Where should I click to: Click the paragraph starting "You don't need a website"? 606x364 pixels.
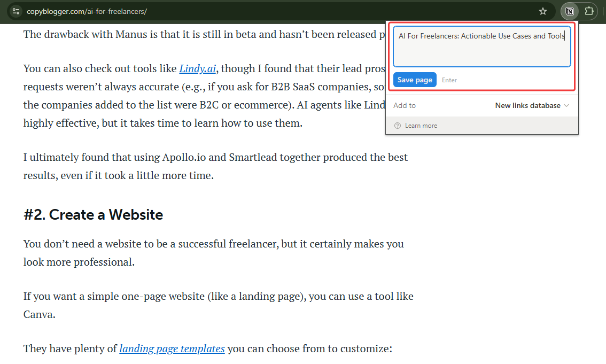coord(213,252)
